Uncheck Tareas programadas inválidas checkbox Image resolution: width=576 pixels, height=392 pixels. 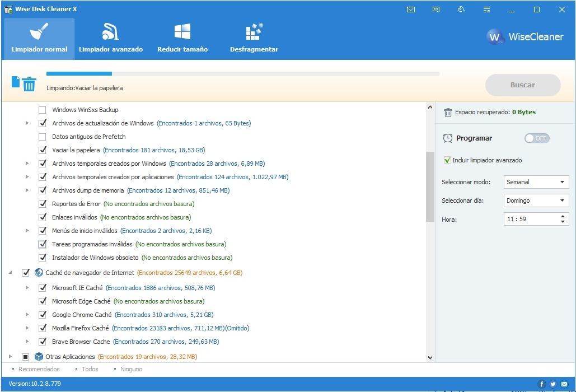point(43,244)
